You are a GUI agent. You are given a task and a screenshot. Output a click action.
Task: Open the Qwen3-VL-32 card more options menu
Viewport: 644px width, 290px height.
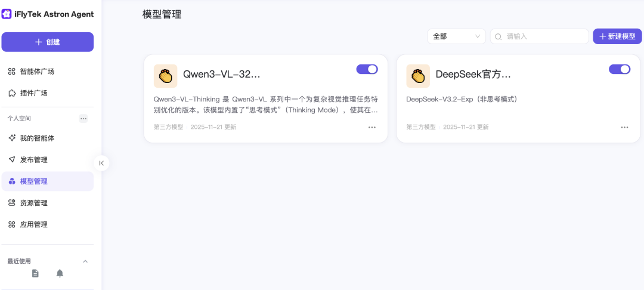(x=371, y=127)
